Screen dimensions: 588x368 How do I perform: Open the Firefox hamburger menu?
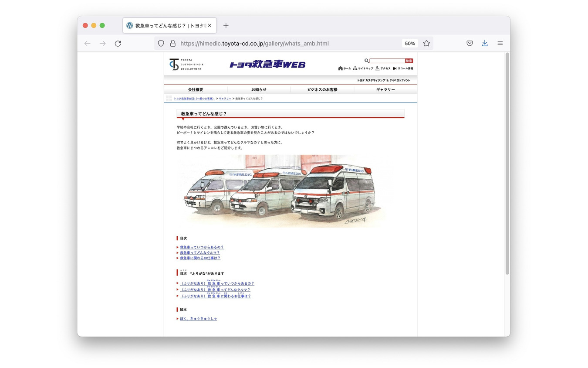coord(500,44)
